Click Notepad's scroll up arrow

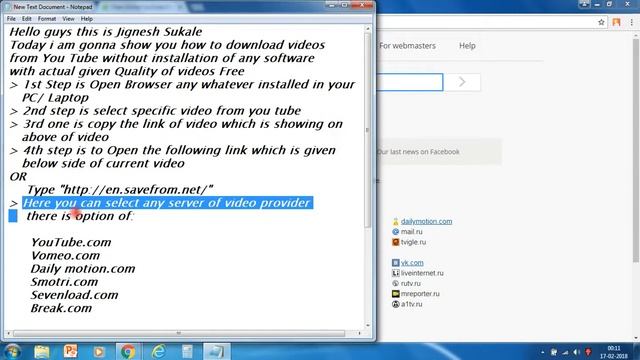point(367,29)
